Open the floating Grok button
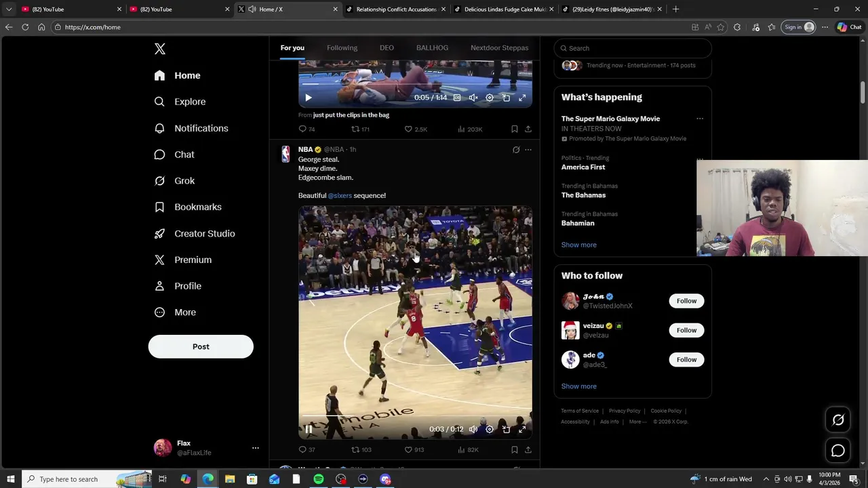This screenshot has width=868, height=488. point(838,420)
